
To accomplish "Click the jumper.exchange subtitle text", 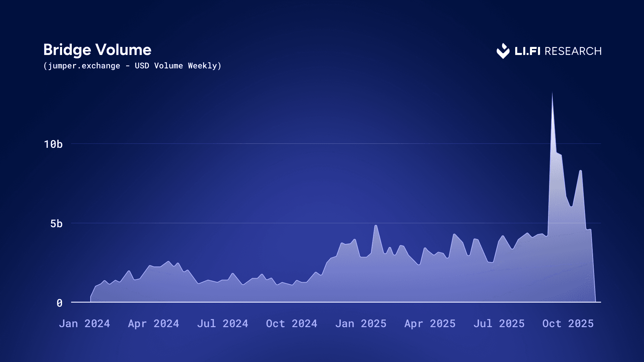I will 132,66.
